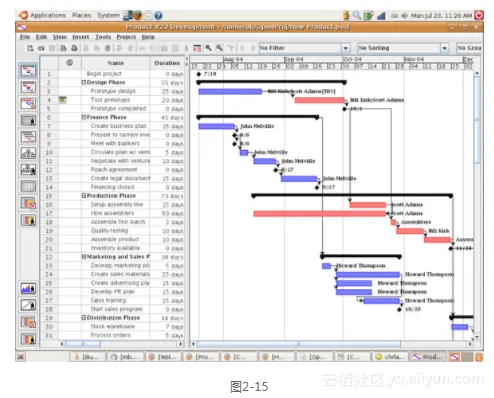The image size is (494, 398).
Task: Click the indicator icon on Test prototype row
Action: [63, 100]
